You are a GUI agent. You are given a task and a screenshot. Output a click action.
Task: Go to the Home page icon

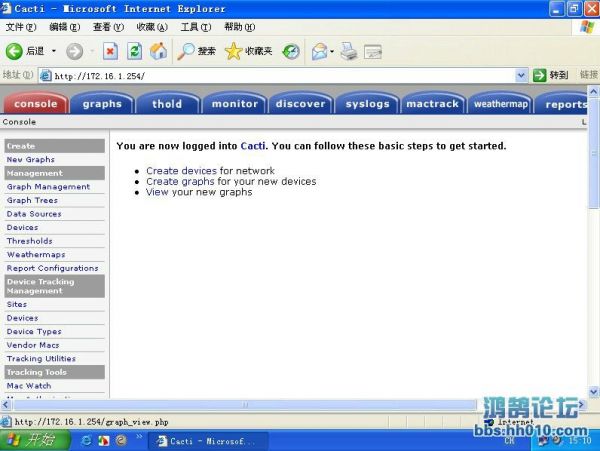coord(158,51)
